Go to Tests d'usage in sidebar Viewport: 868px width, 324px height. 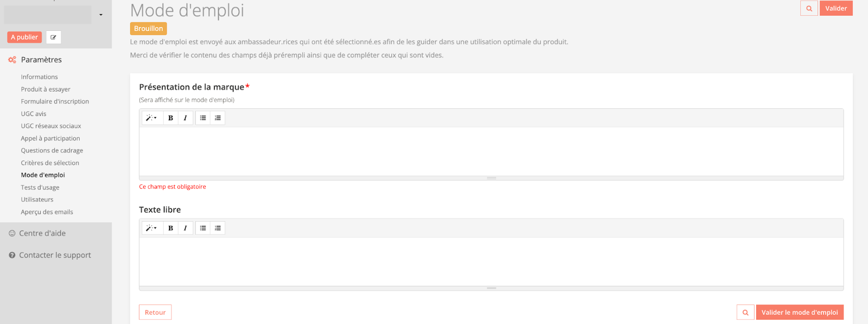coord(40,187)
